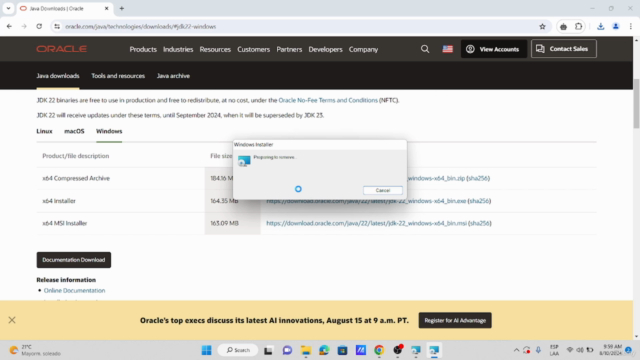Open Task View on taskbar
Screen dimensions: 640x360
268,350
